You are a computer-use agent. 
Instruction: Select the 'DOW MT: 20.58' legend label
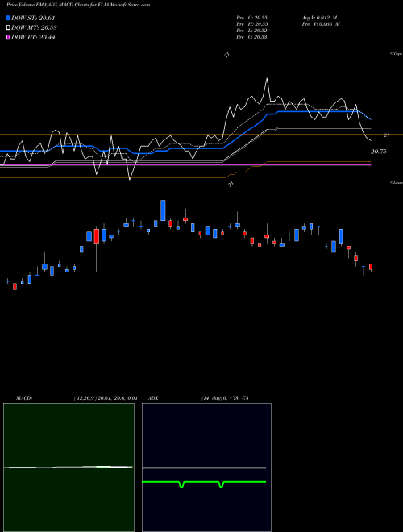(34, 28)
